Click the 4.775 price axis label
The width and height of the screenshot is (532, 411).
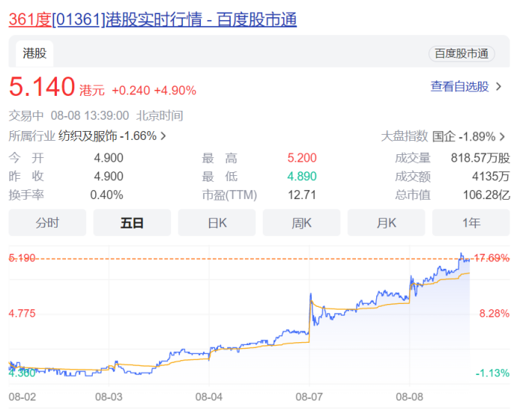click(x=22, y=314)
